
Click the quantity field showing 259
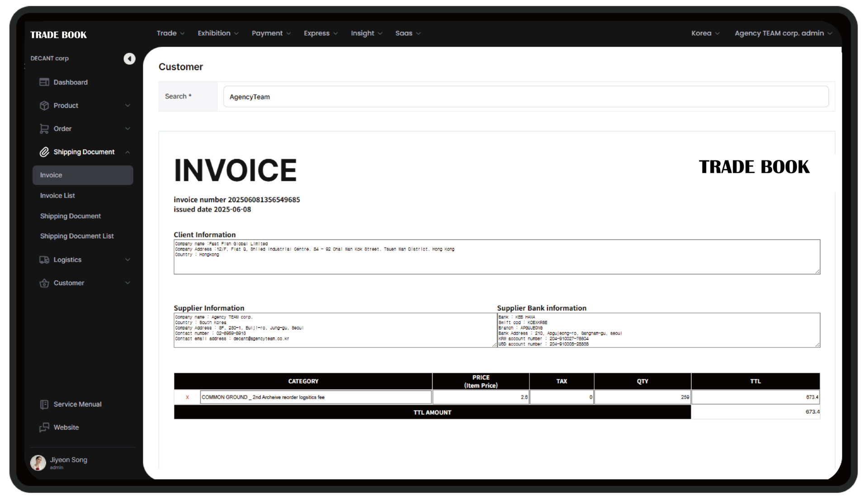tap(643, 397)
